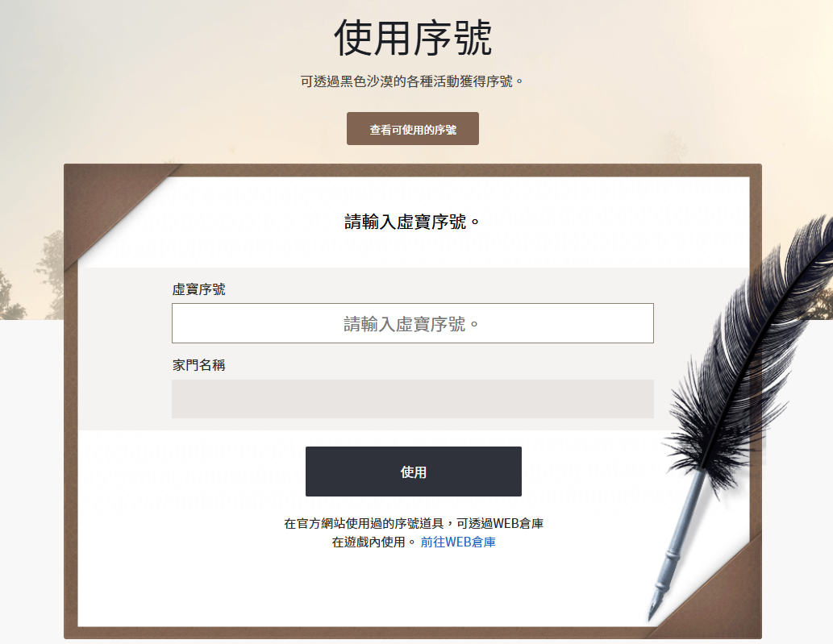This screenshot has width=833, height=644.
Task: Click the 虛寶序號 field label
Action: pyautogui.click(x=198, y=289)
